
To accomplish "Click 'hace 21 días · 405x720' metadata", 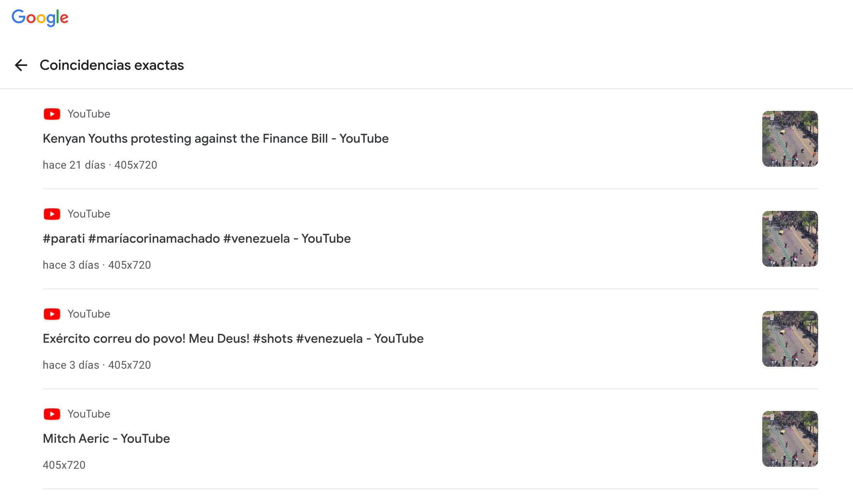I will (x=100, y=165).
